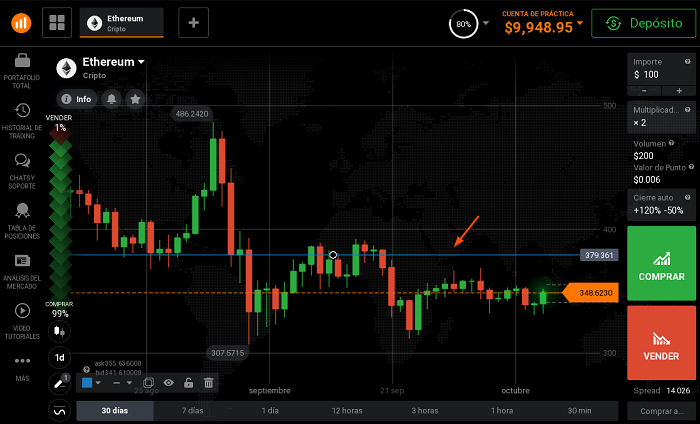
Task: Open Historial de Trading icon
Action: coord(22,110)
